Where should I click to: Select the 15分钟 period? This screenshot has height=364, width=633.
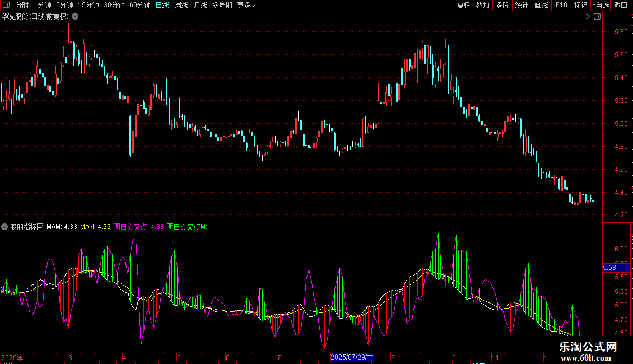88,5
